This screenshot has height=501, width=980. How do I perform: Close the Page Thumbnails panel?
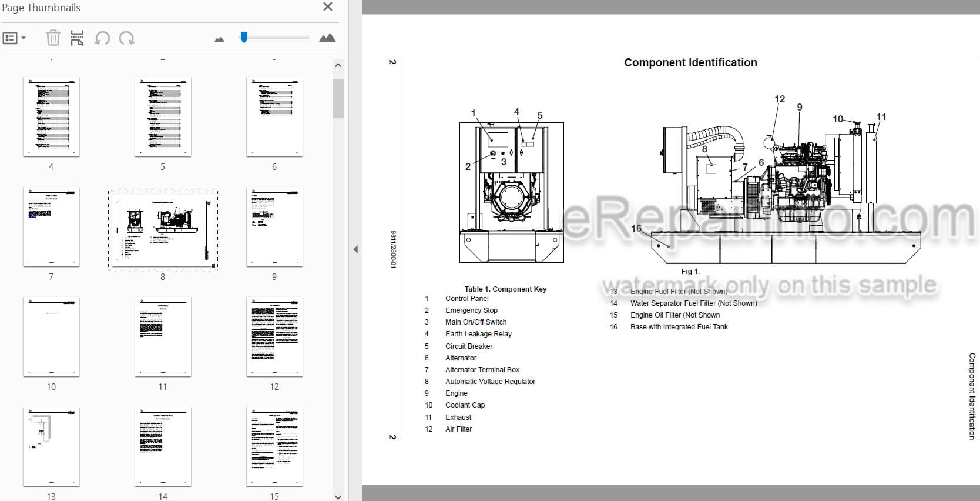[x=328, y=6]
